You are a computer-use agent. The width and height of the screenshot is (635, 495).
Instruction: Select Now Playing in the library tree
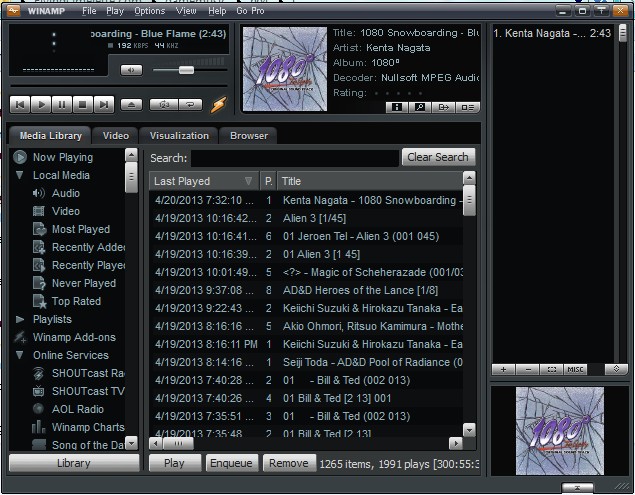pyautogui.click(x=63, y=157)
